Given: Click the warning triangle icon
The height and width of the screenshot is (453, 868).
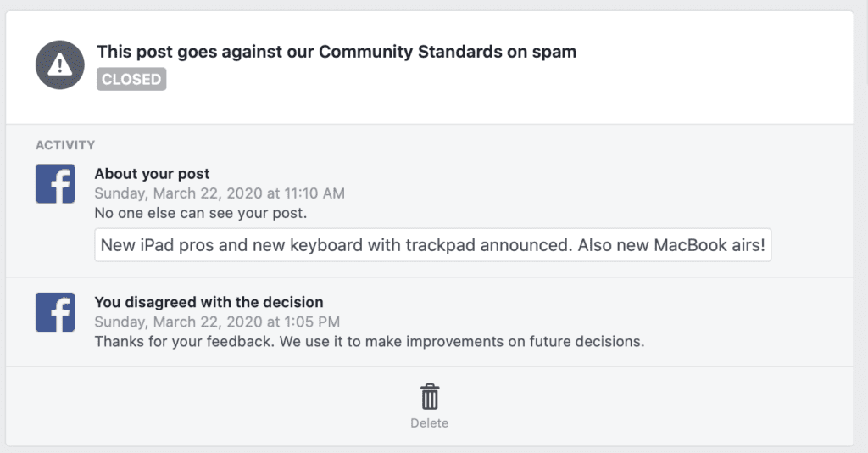Looking at the screenshot, I should (59, 64).
